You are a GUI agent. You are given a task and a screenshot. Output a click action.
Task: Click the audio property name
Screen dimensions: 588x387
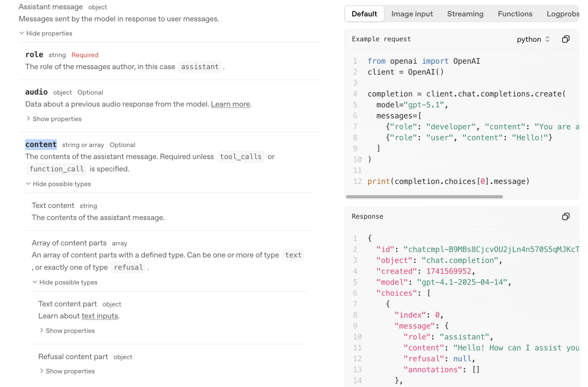(x=36, y=92)
